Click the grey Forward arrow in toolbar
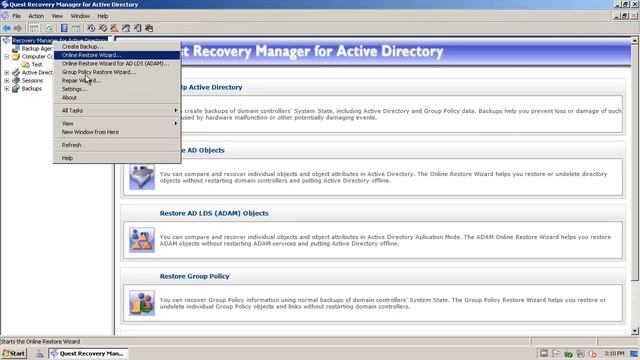Screen dimensions: 640x360 [x=18, y=28]
